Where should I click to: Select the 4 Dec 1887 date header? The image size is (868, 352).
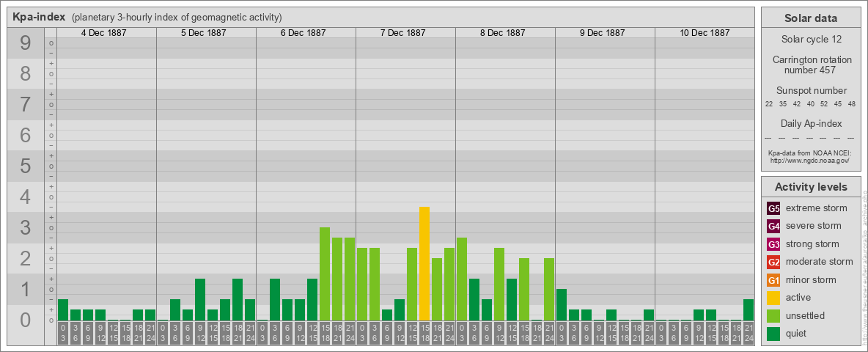coord(103,33)
